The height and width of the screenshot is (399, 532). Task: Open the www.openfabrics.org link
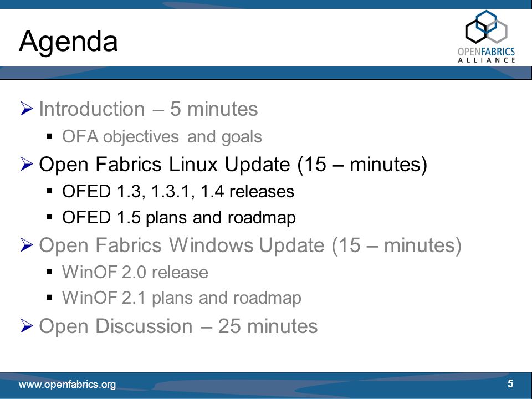67,385
